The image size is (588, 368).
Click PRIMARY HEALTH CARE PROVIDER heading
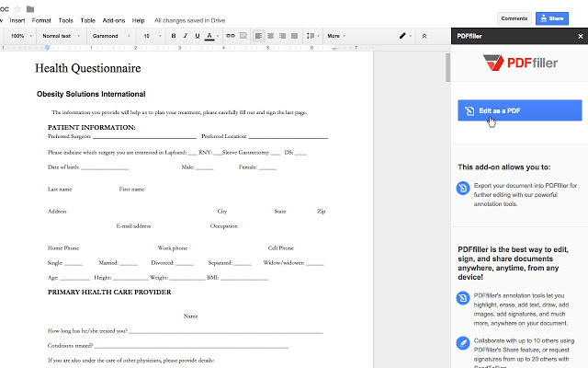[x=109, y=293]
